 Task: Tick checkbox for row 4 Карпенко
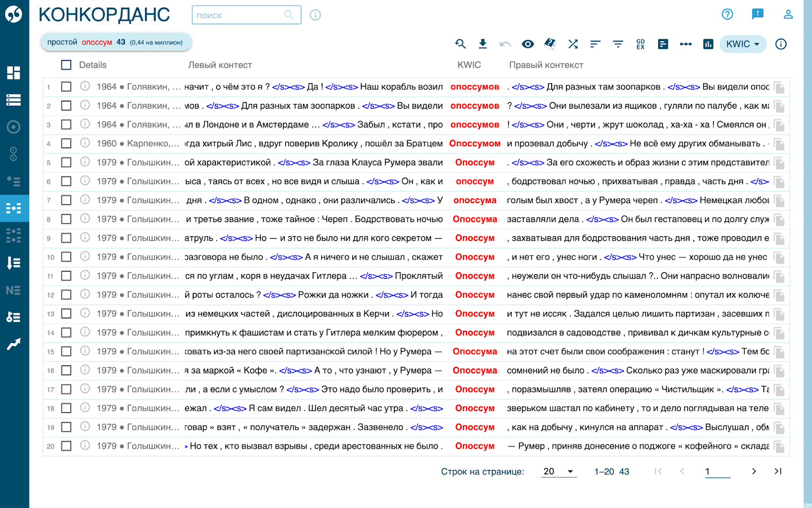tap(66, 143)
